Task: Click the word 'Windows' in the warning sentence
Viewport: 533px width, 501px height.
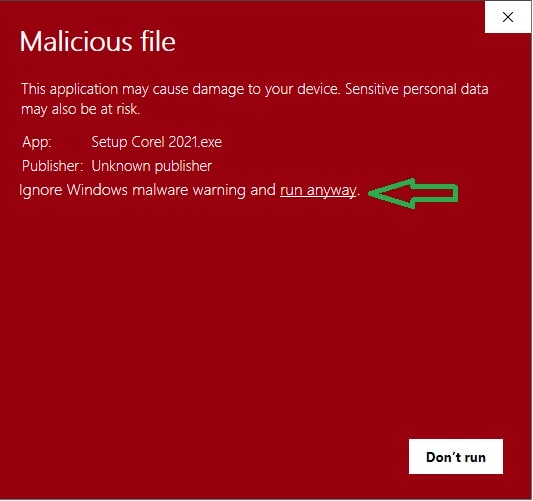Action: [97, 190]
